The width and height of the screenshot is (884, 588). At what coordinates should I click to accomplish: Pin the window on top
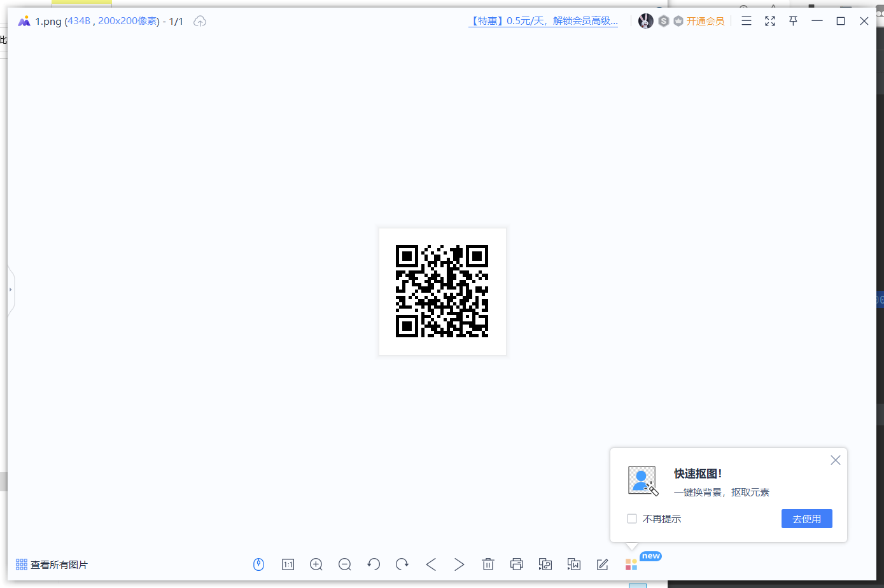(x=793, y=20)
